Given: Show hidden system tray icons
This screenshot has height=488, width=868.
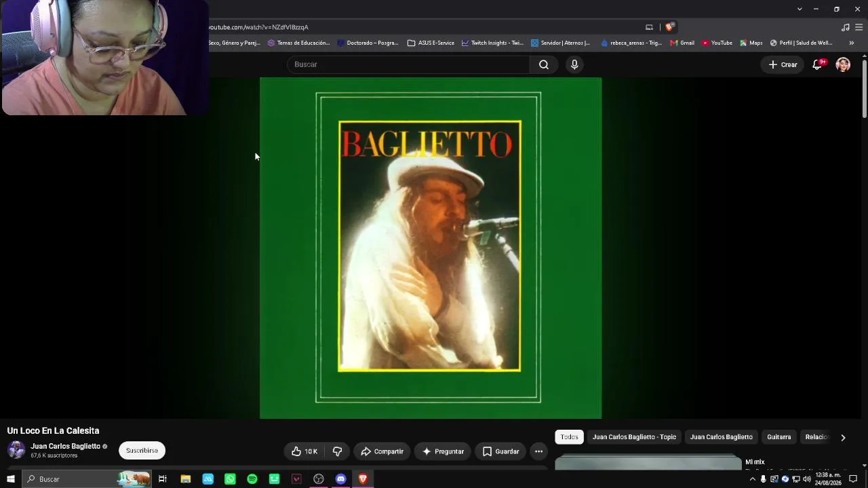Looking at the screenshot, I should click(752, 479).
